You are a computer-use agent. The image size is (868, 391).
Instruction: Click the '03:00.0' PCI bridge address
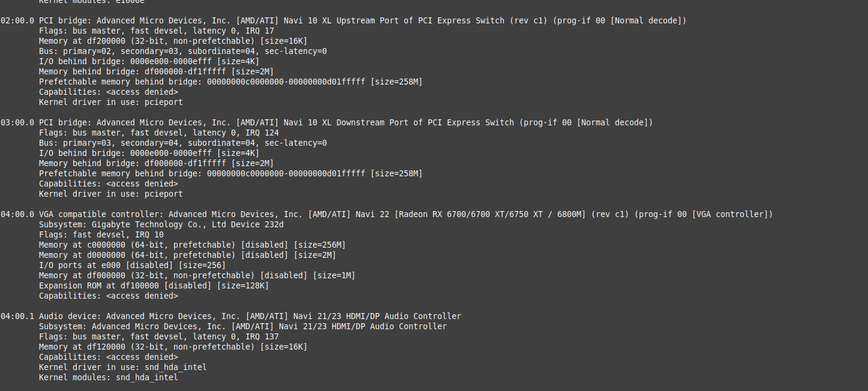coord(17,122)
